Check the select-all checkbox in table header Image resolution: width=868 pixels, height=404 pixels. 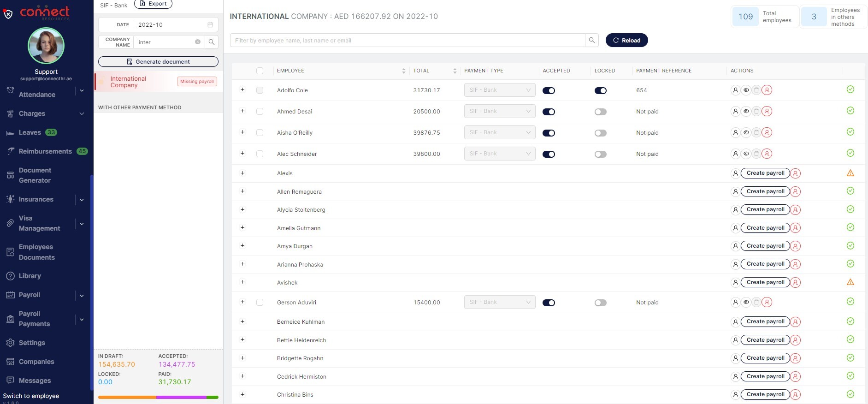click(260, 71)
